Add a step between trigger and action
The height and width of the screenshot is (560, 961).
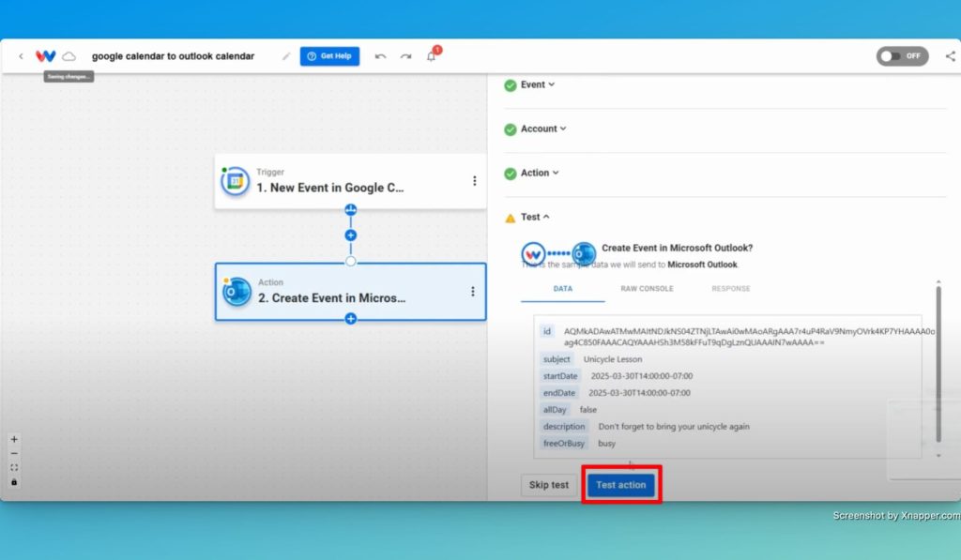351,235
